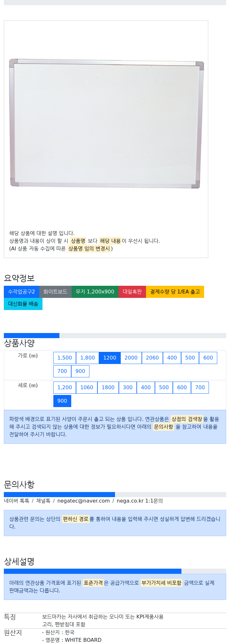
Task: Click the green 무지 1,200x900 tag
Action: (95, 292)
